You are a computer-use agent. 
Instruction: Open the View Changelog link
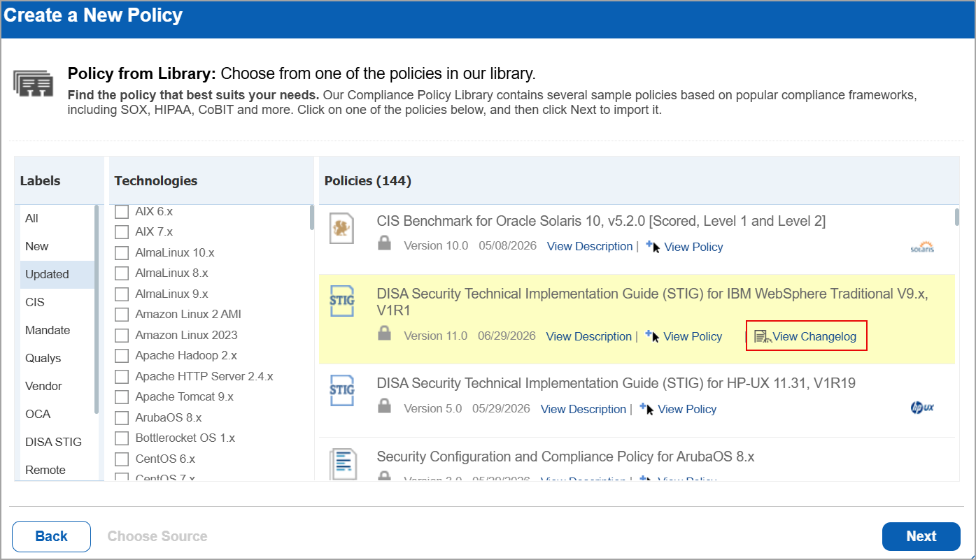[x=814, y=336]
